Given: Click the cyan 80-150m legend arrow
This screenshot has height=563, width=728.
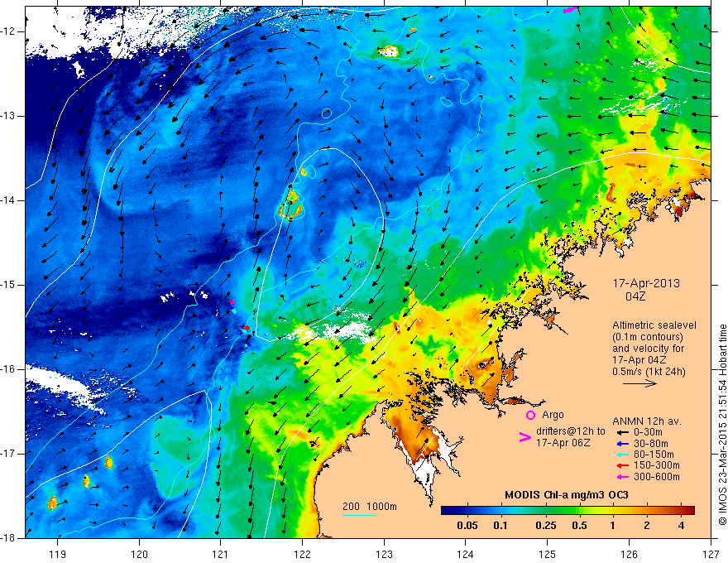Looking at the screenshot, I should (x=622, y=455).
